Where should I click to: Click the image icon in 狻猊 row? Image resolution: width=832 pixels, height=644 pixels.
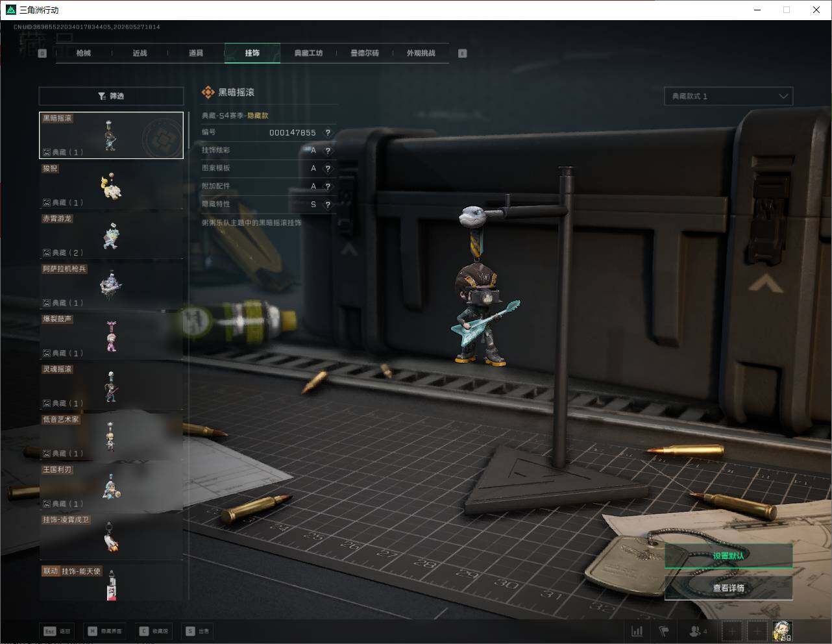[x=47, y=203]
